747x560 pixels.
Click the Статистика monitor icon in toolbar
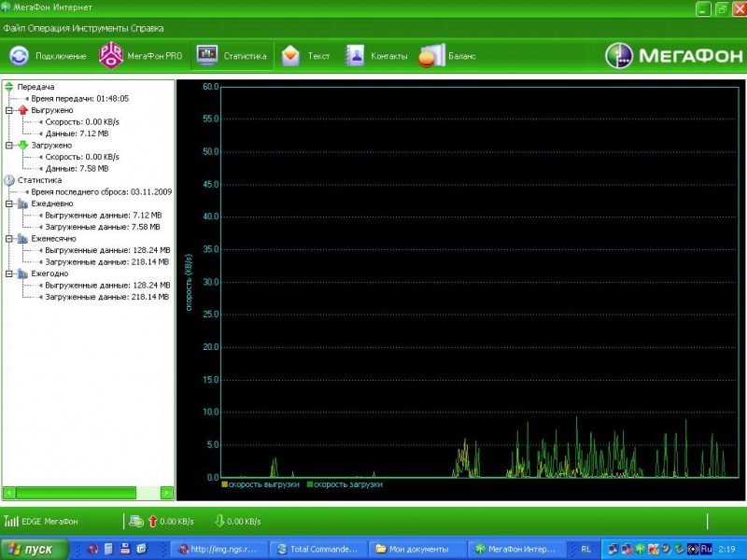[206, 56]
